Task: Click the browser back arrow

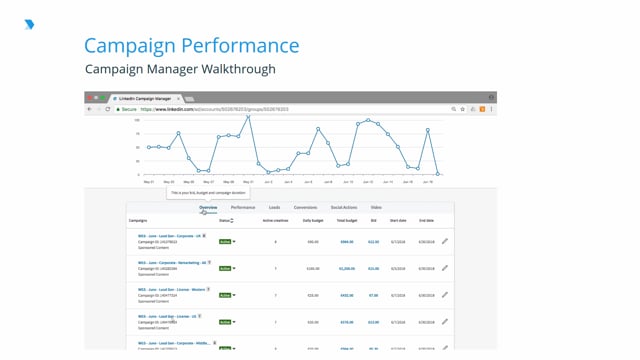Action: [90, 109]
